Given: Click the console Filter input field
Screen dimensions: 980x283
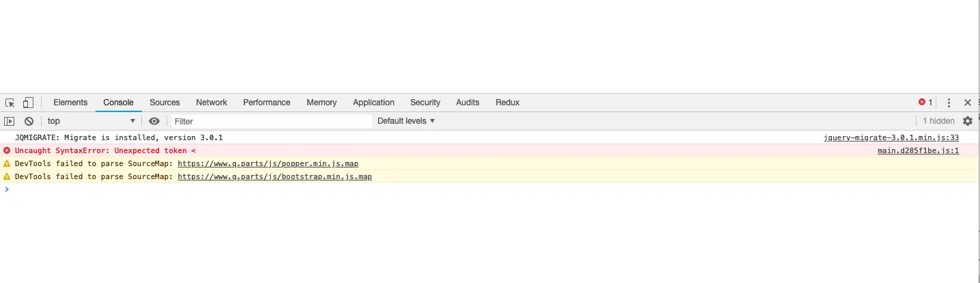Looking at the screenshot, I should (x=270, y=121).
